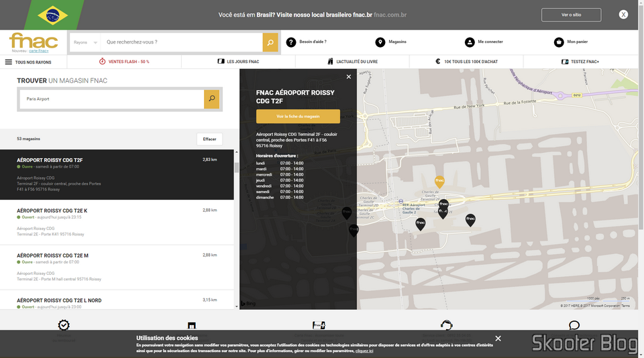This screenshot has width=644, height=358.
Task: Click the Bing logo on map
Action: click(248, 304)
